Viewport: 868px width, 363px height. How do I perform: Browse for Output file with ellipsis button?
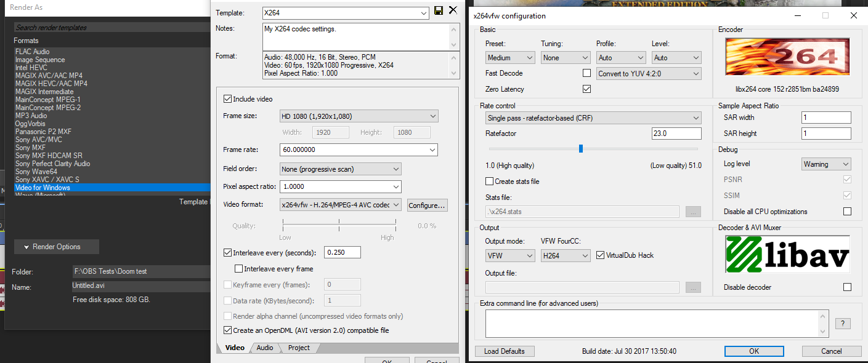[x=693, y=287]
